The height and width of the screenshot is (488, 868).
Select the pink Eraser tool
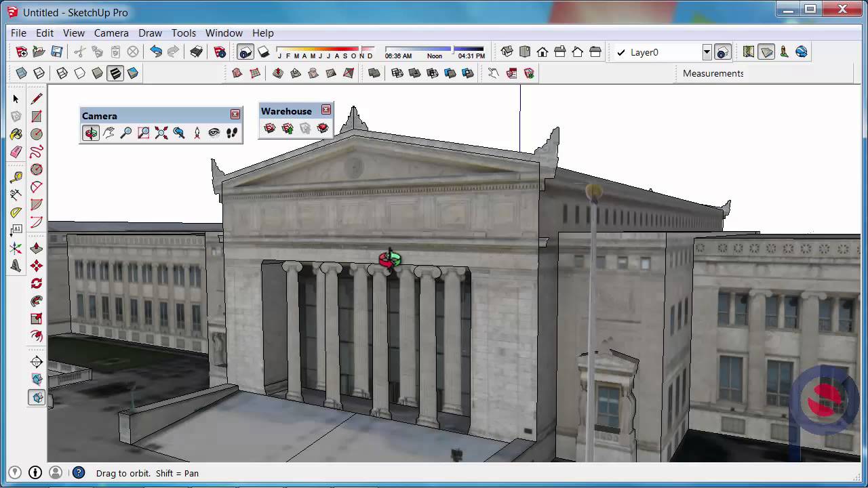coord(16,152)
